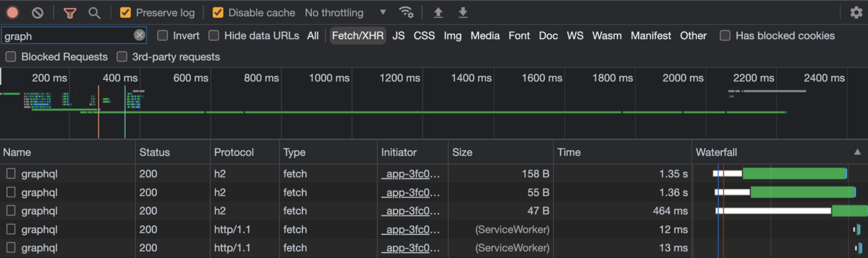Screen dimensions: 868x258
Task: Click the export HAR download icon
Action: pos(463,12)
